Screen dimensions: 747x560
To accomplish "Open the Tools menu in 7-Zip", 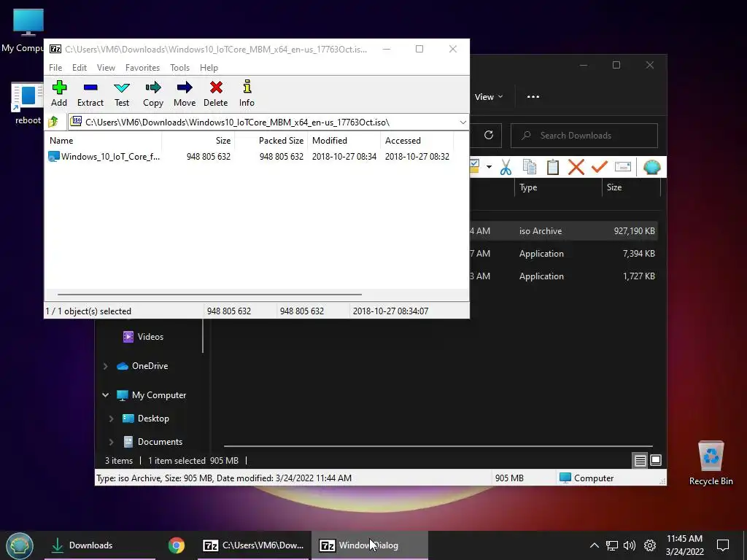I will [x=179, y=68].
